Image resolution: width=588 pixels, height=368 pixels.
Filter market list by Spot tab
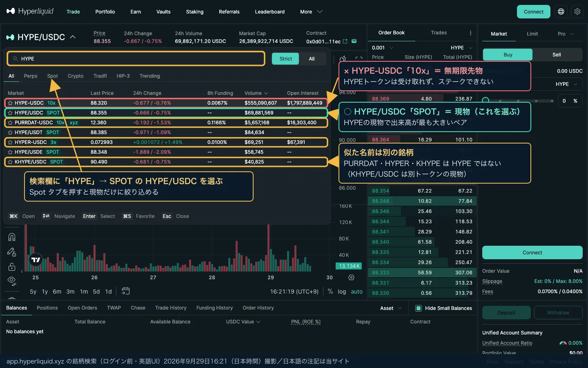(x=52, y=76)
